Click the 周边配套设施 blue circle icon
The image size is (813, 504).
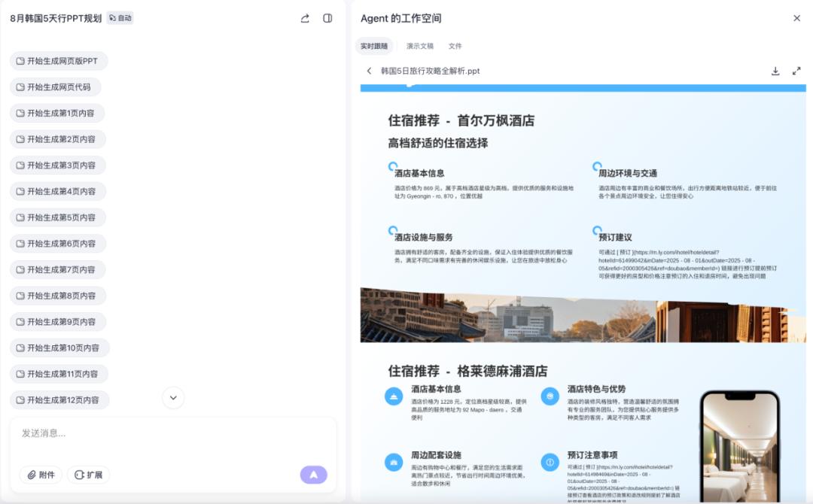click(x=394, y=460)
